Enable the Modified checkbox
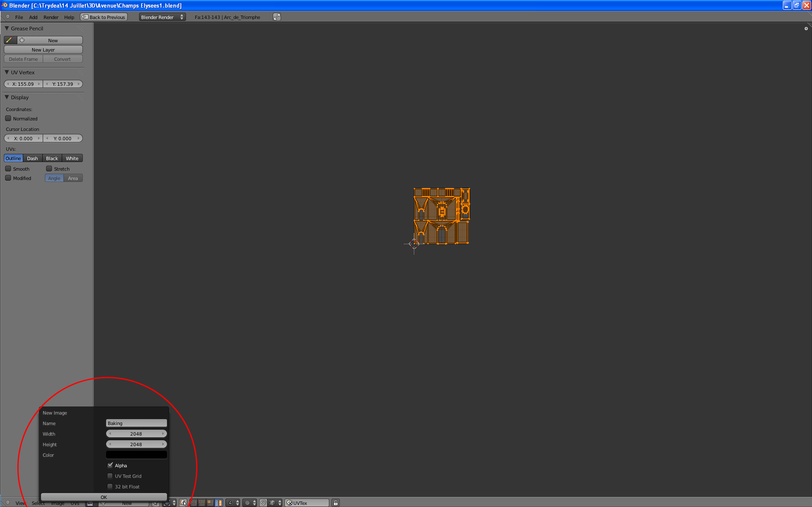The height and width of the screenshot is (507, 812). pyautogui.click(x=8, y=178)
